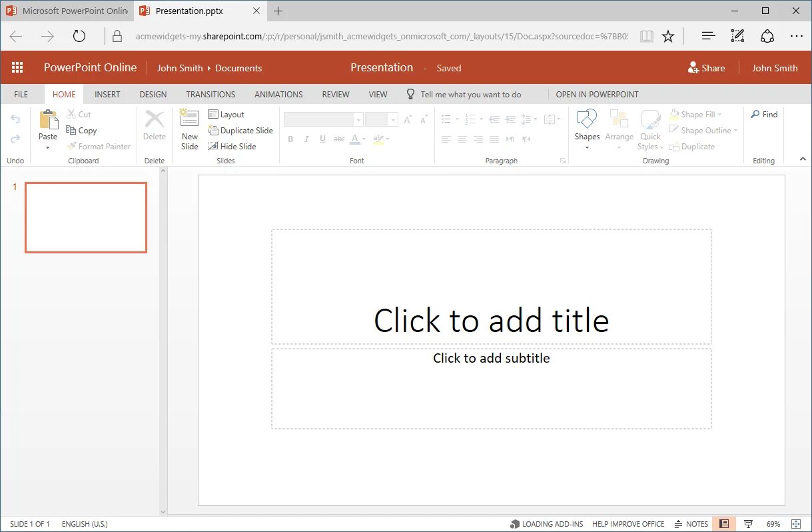Viewport: 812px width, 532px height.
Task: Align text left
Action: [446, 139]
